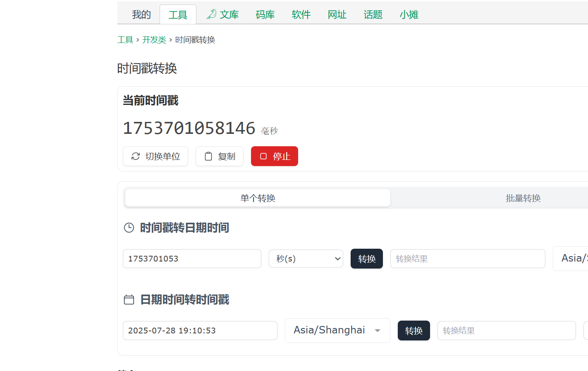Open the Asia/Shanghai timezone dropdown
Screen dimensions: 588x371
click(337, 331)
